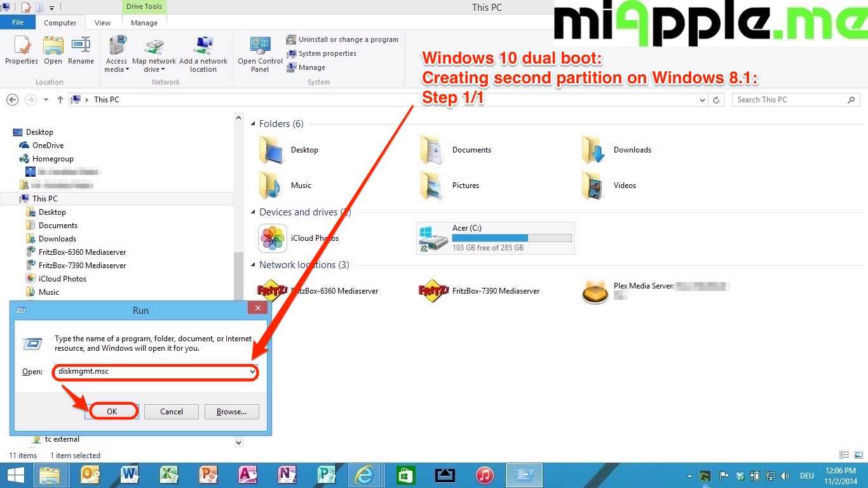Click the Refresh button by the address bar
Viewport: 868px width, 488px height.
coord(716,100)
